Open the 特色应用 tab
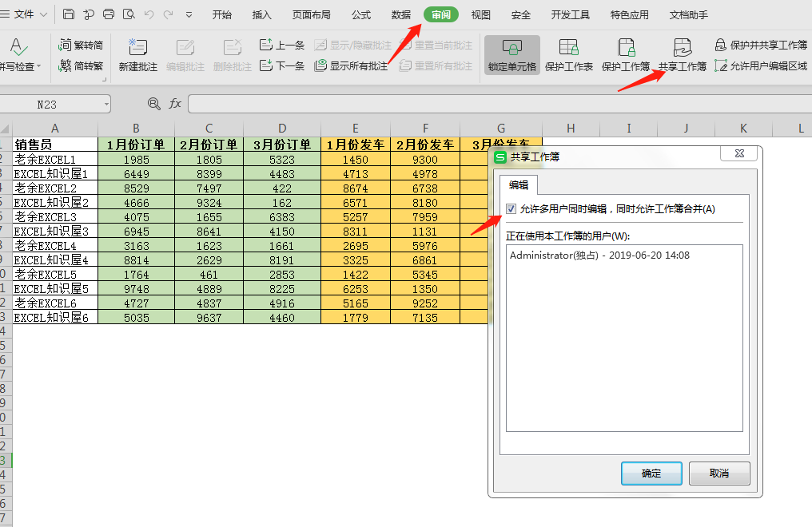Image resolution: width=812 pixels, height=527 pixels. click(629, 15)
